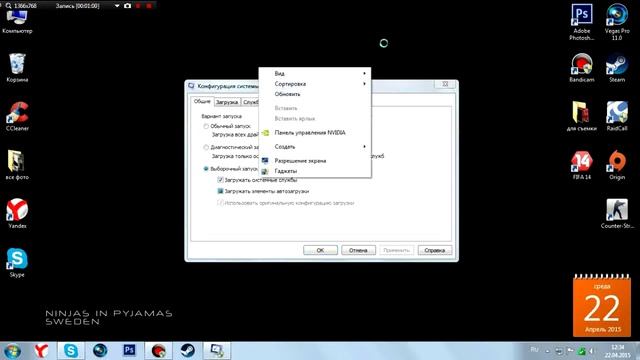This screenshot has height=360, width=640.
Task: Open Adobe Photoshop desktop shortcut
Action: [x=582, y=22]
